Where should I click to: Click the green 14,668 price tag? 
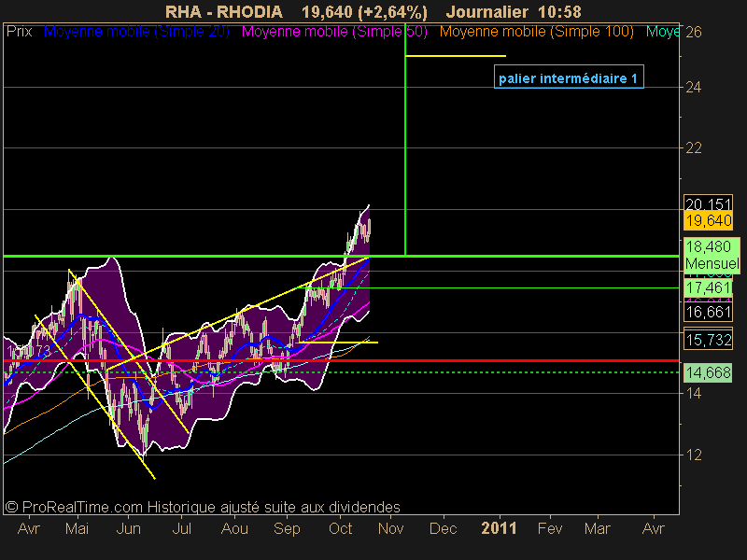(708, 372)
